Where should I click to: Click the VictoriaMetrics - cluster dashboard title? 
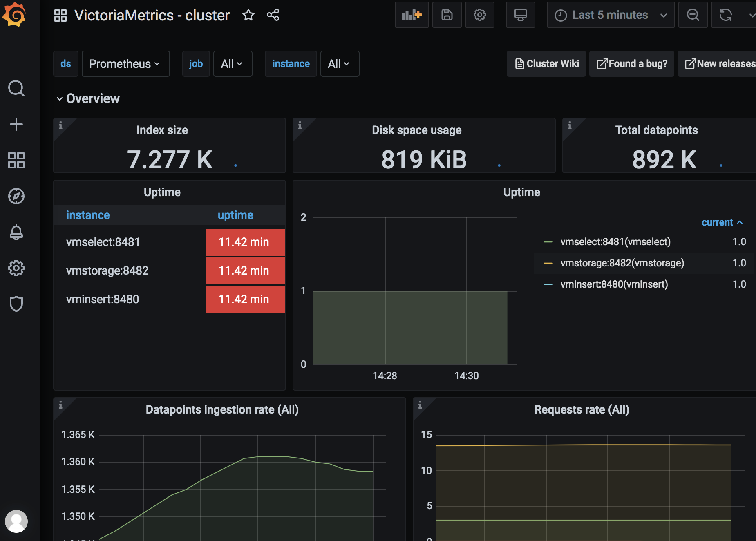152,16
